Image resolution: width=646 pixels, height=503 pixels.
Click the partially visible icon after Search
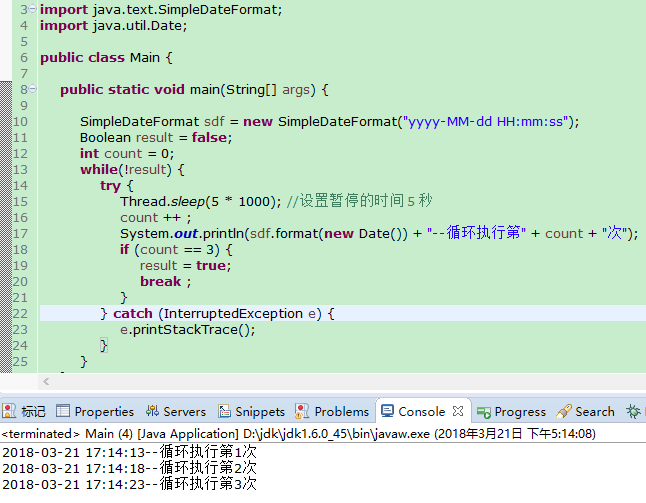[634, 411]
